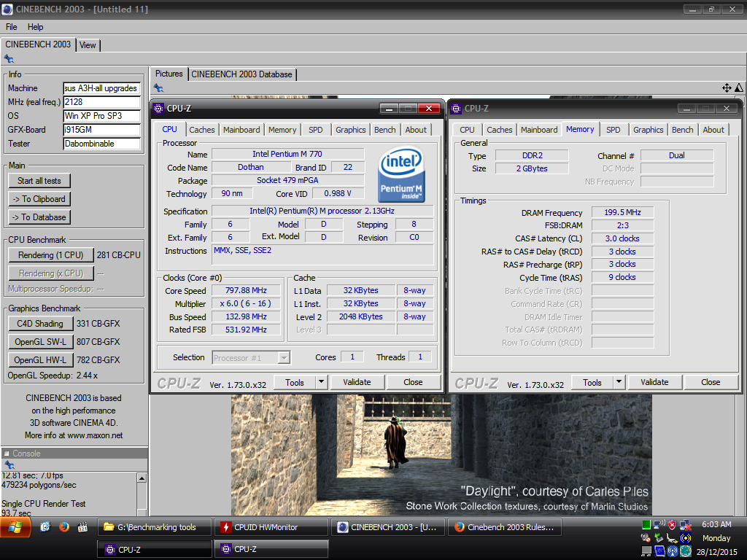
Task: Click the CPU-Z icon in left window title bar
Action: pyautogui.click(x=158, y=109)
